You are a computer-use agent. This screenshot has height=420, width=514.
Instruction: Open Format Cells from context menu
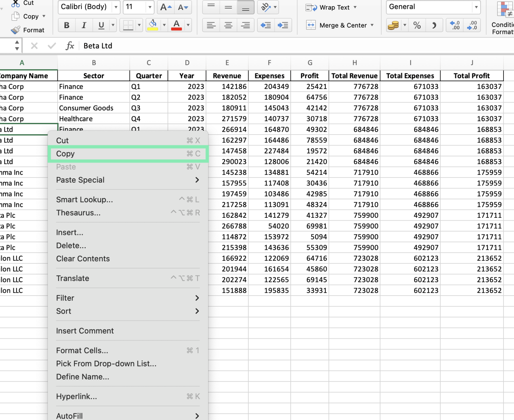point(82,350)
